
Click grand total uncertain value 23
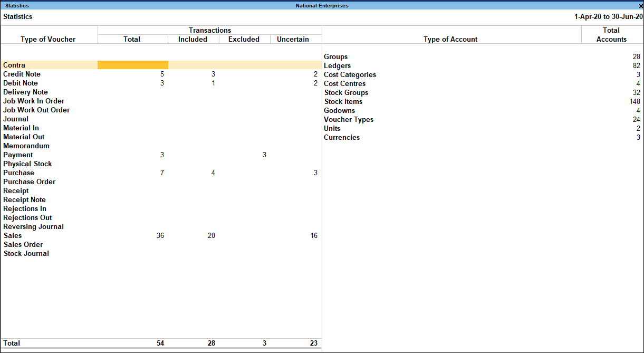(x=314, y=344)
